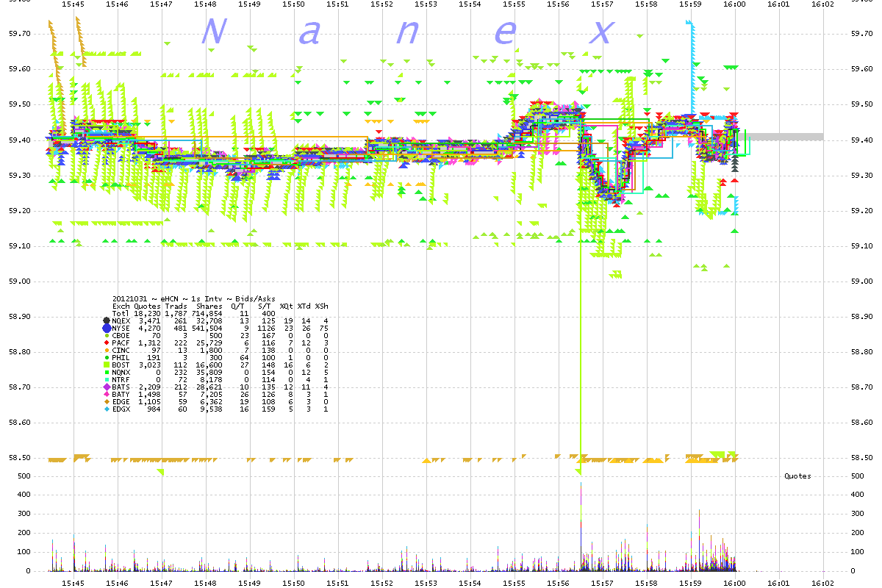Click the 'CBOE' exchange label
Screen dimensions: 882x588
pyautogui.click(x=121, y=335)
